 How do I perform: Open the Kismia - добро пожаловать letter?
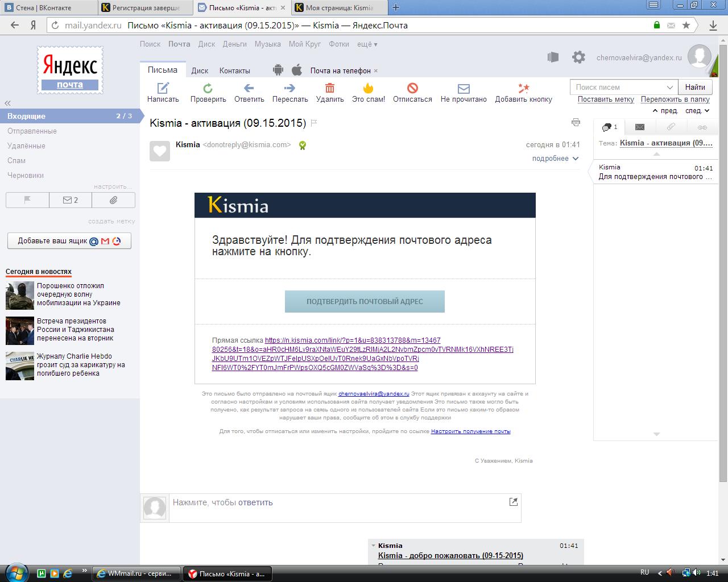click(x=450, y=555)
